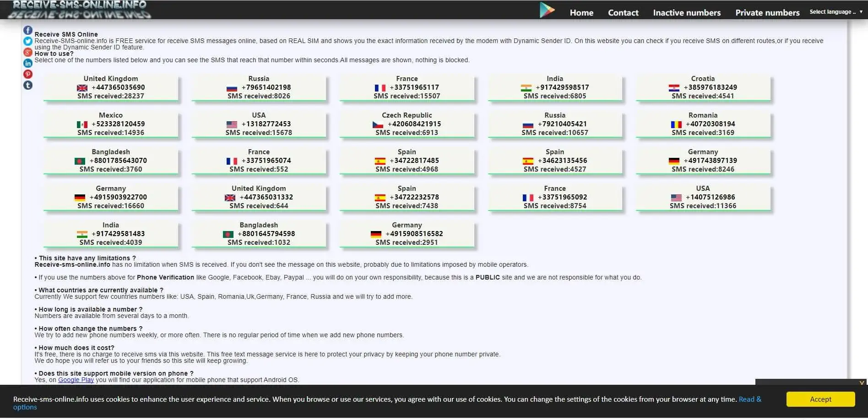The width and height of the screenshot is (868, 420).
Task: Select Germany number +4915903922700
Action: click(111, 197)
